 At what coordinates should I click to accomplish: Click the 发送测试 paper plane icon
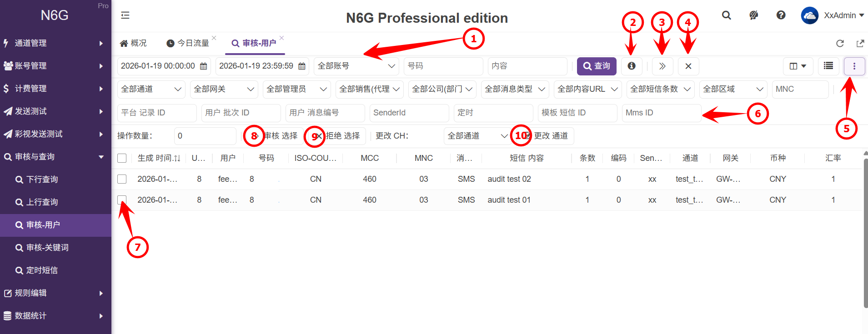[x=8, y=111]
